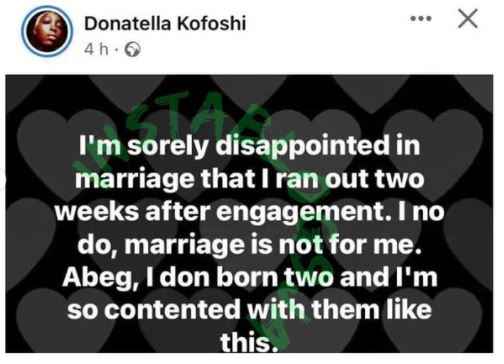
Task: Click the line "so contented with them like"
Action: click(x=249, y=310)
